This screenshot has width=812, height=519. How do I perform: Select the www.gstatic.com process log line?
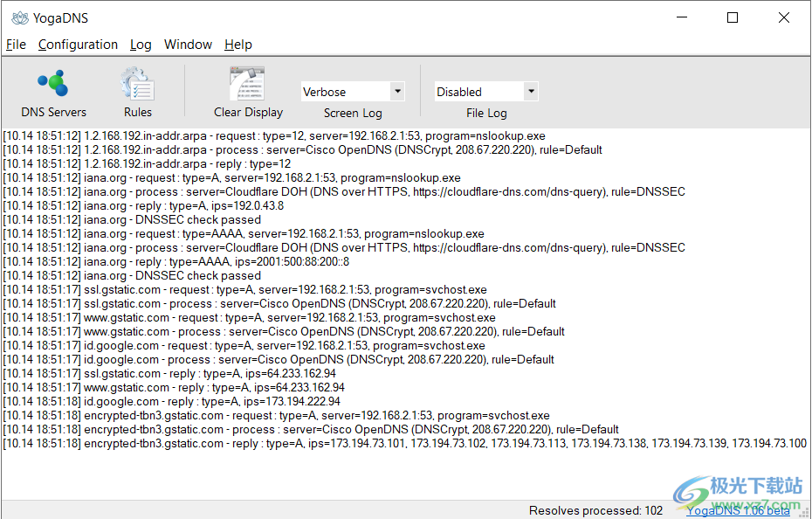tap(283, 332)
